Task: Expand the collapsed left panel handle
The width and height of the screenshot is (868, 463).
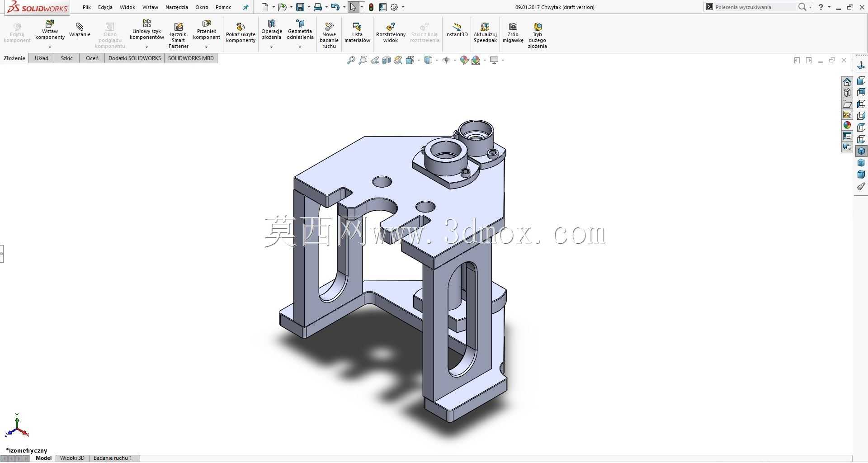Action: pos(2,254)
